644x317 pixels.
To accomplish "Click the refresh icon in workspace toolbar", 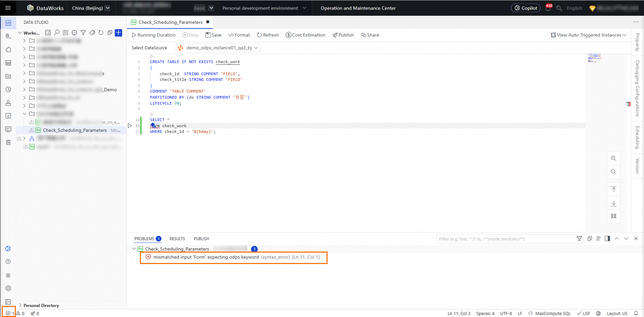I will pyautogui.click(x=101, y=33).
